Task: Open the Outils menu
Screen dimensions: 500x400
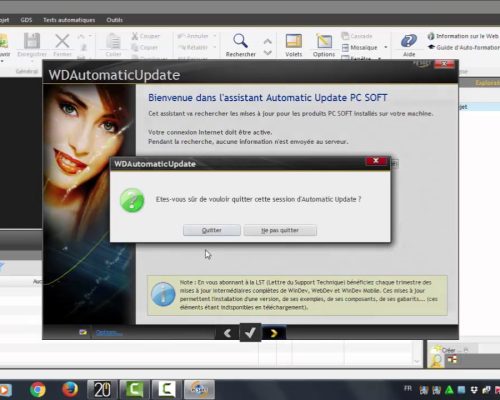Action: click(x=114, y=20)
